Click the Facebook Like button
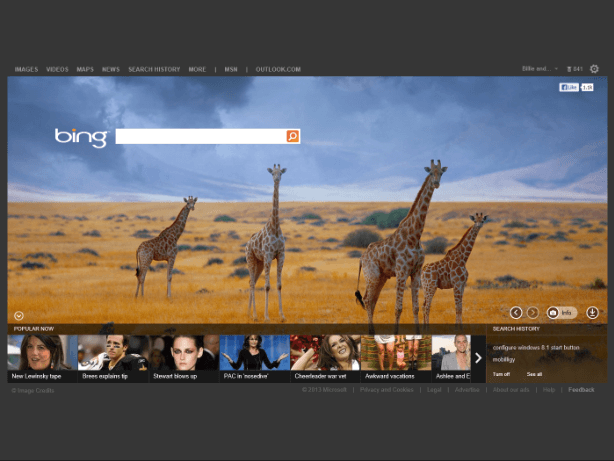Viewport: 614px width, 461px height. 569,87
